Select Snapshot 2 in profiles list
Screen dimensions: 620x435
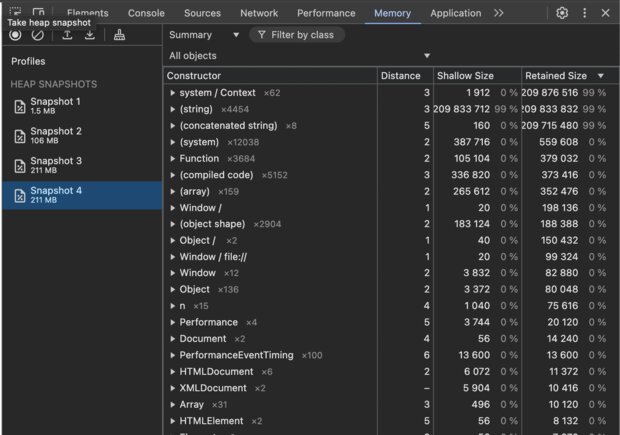click(82, 136)
